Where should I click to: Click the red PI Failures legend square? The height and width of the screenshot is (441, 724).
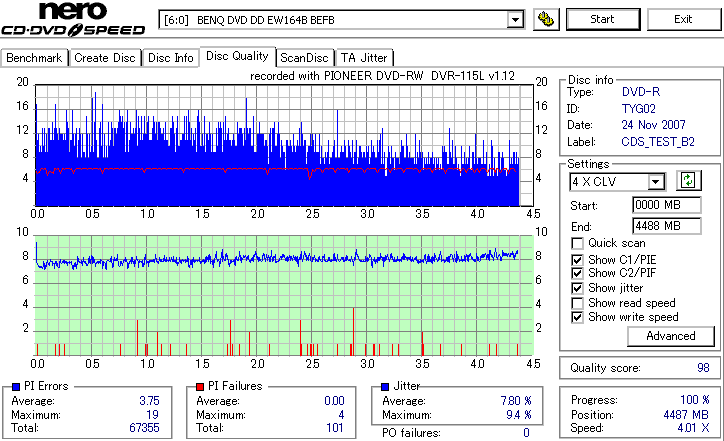click(x=200, y=387)
